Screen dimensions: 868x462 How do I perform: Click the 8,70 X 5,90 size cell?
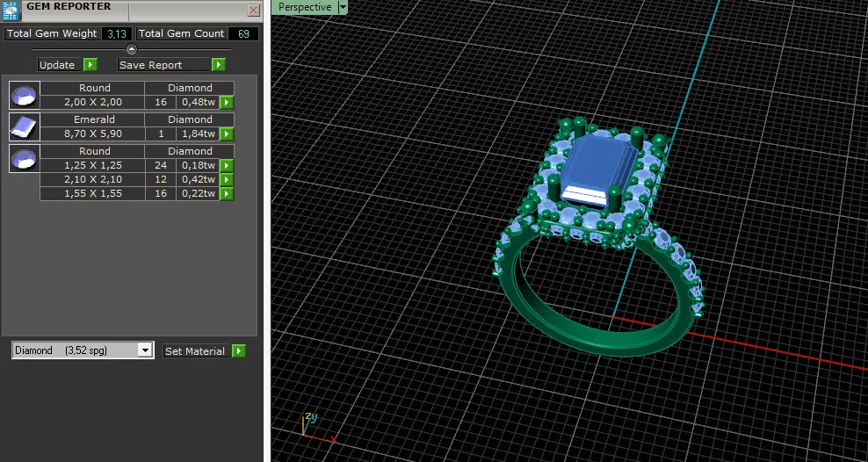coord(92,134)
